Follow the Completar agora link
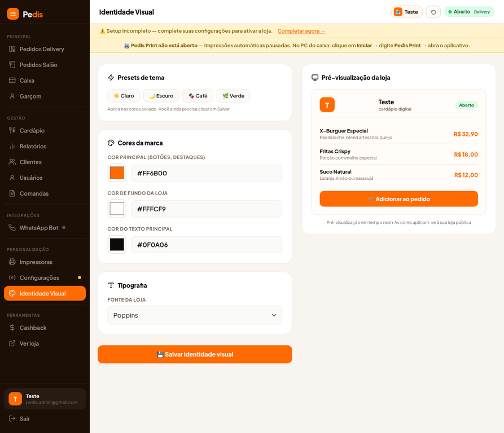Image resolution: width=504 pixels, height=433 pixels. point(301,31)
